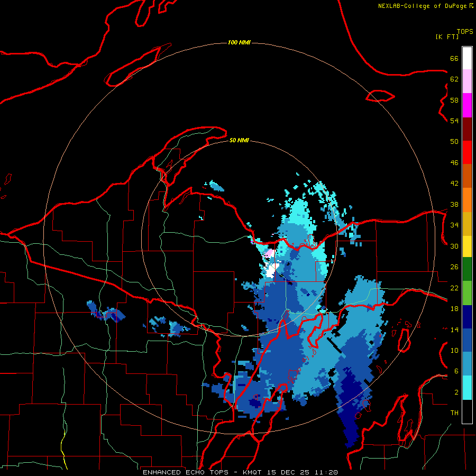
Task: Click the medium blue legend segment
Action: 467,340
